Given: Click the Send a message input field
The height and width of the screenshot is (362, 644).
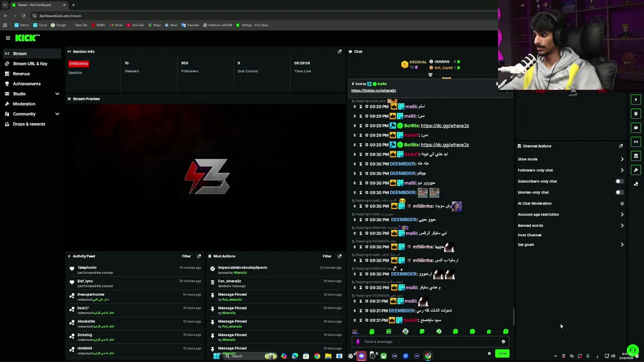Looking at the screenshot, I should point(430,342).
